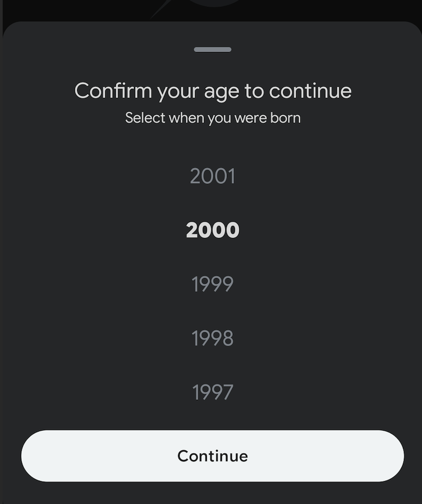Choose the last visible year, 1997
This screenshot has height=504, width=422.
213,392
